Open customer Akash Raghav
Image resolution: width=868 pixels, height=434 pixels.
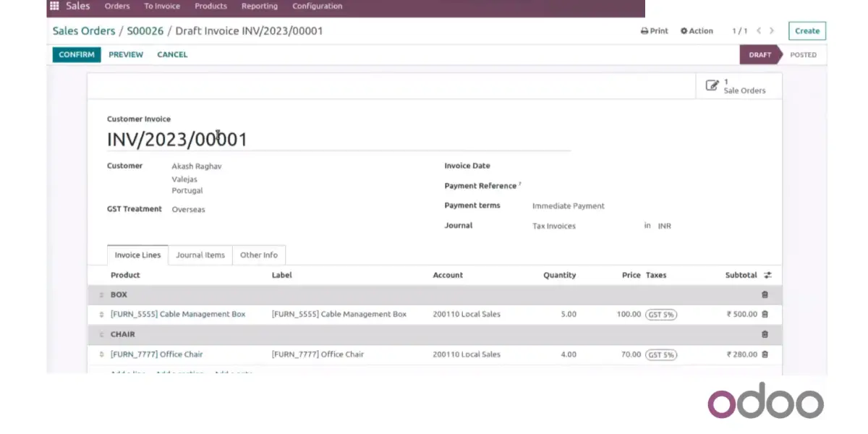[x=197, y=166]
